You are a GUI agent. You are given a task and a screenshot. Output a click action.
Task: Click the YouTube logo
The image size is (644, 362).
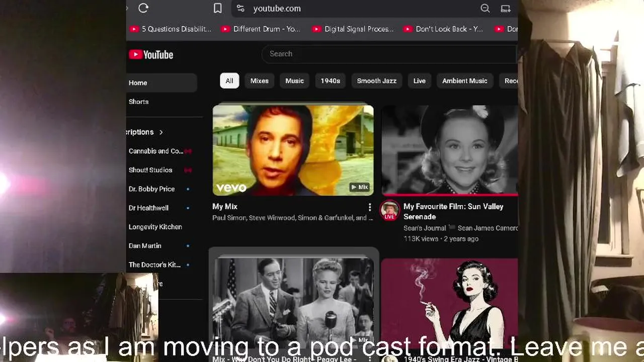[151, 55]
